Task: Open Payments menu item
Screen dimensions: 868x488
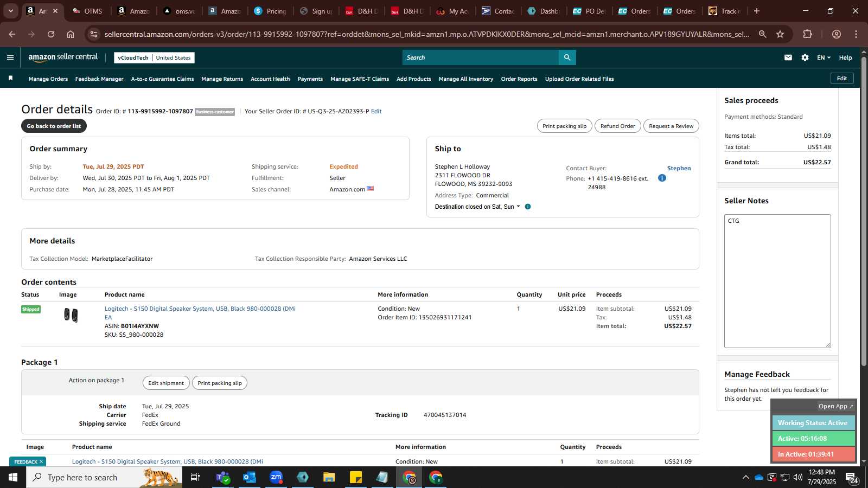Action: (310, 79)
